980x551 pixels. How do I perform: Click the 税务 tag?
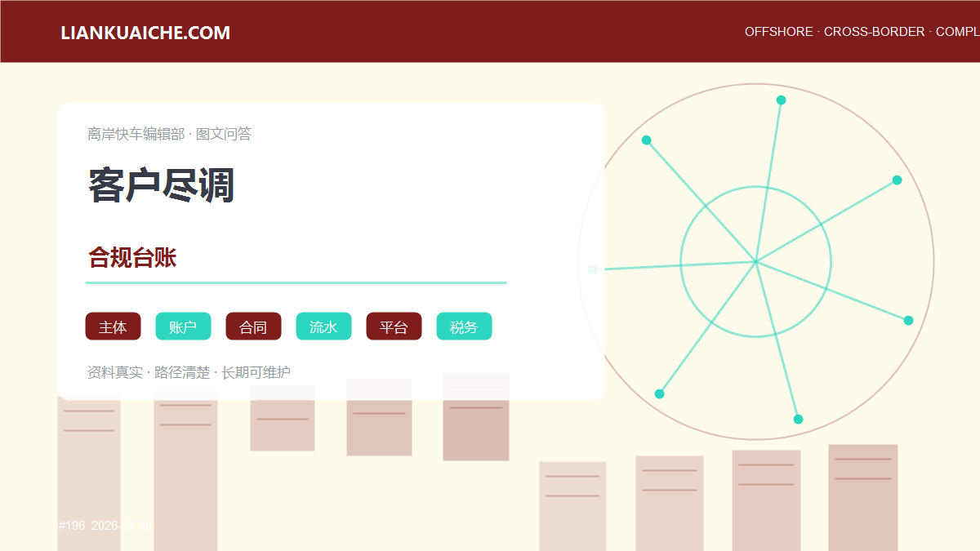click(464, 327)
